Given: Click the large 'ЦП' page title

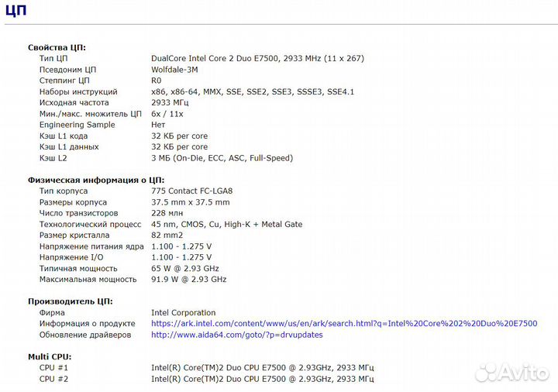Looking at the screenshot, I should (16, 9).
